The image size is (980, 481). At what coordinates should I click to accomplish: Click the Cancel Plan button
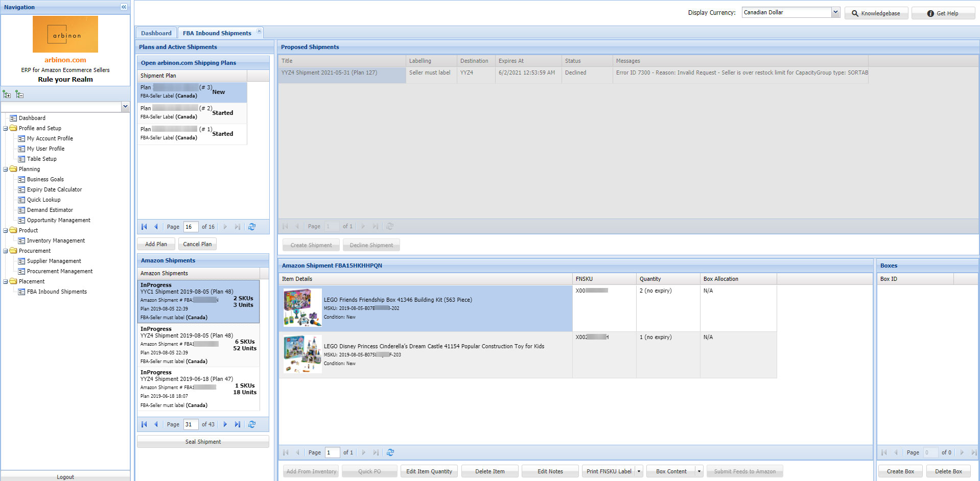pyautogui.click(x=197, y=244)
